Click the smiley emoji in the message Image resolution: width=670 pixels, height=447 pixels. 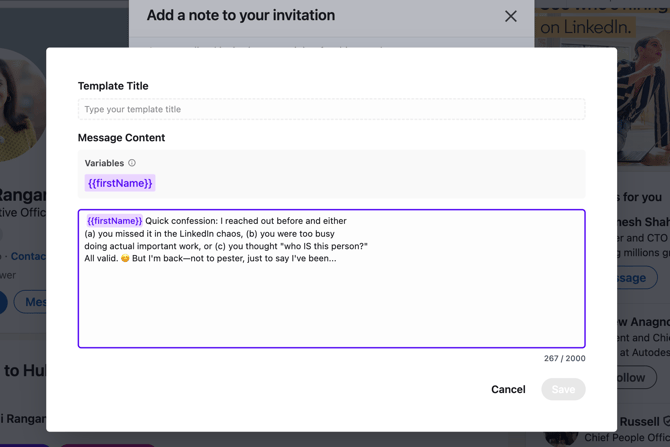125,259
